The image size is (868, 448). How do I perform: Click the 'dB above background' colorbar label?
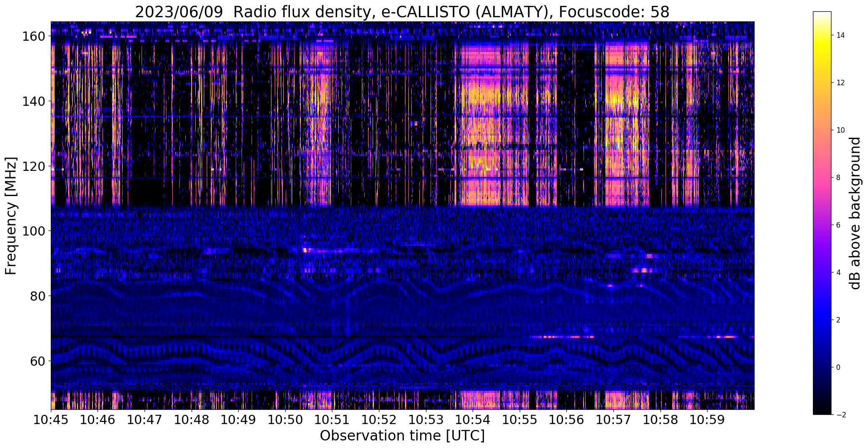tap(856, 213)
